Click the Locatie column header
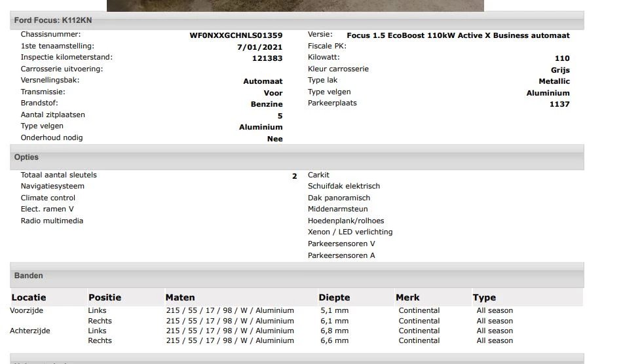 [29, 297]
